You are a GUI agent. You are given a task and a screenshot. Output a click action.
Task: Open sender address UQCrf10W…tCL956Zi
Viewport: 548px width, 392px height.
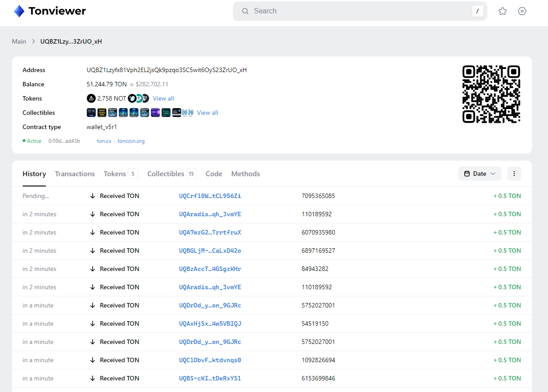(210, 196)
